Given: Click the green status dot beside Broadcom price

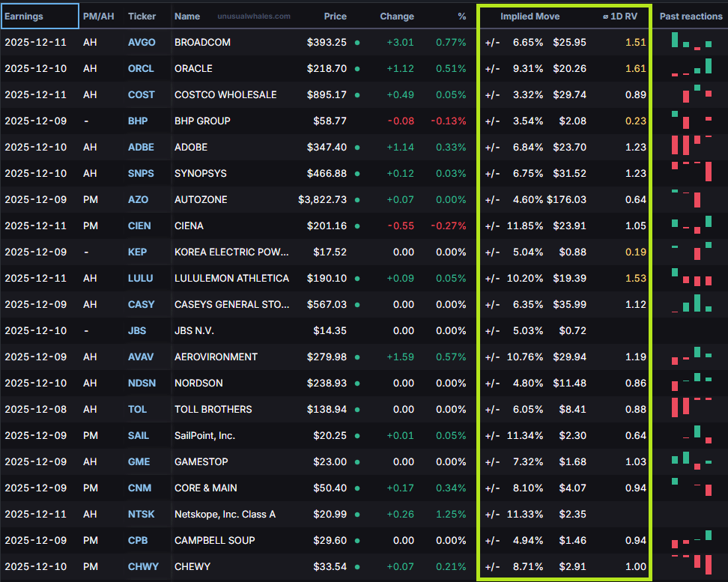Looking at the screenshot, I should coord(357,43).
